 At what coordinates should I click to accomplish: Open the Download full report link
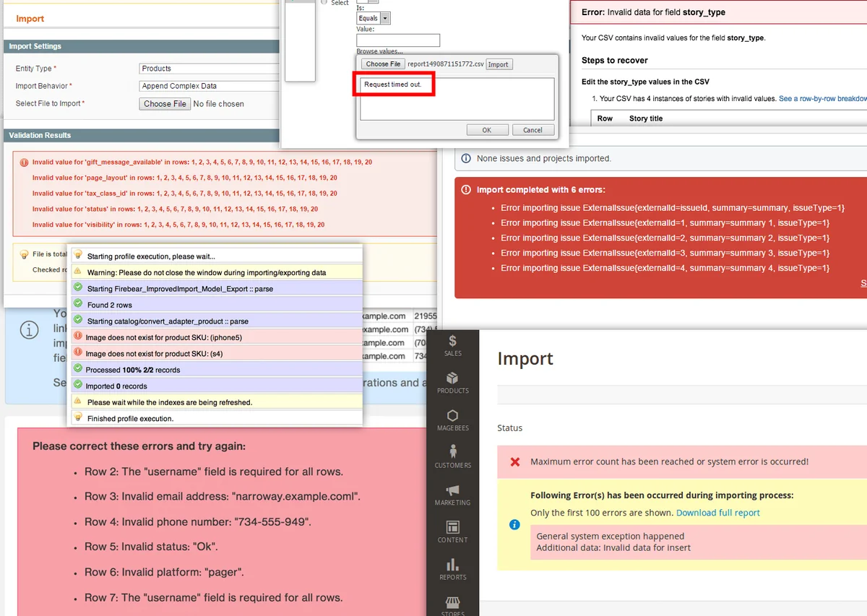[x=718, y=512]
